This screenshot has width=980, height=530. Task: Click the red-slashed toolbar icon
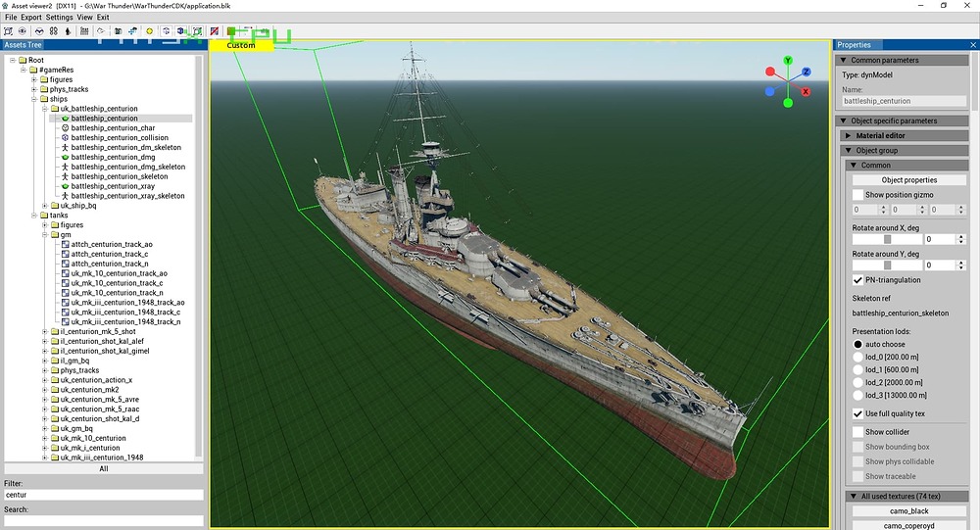coord(215,31)
